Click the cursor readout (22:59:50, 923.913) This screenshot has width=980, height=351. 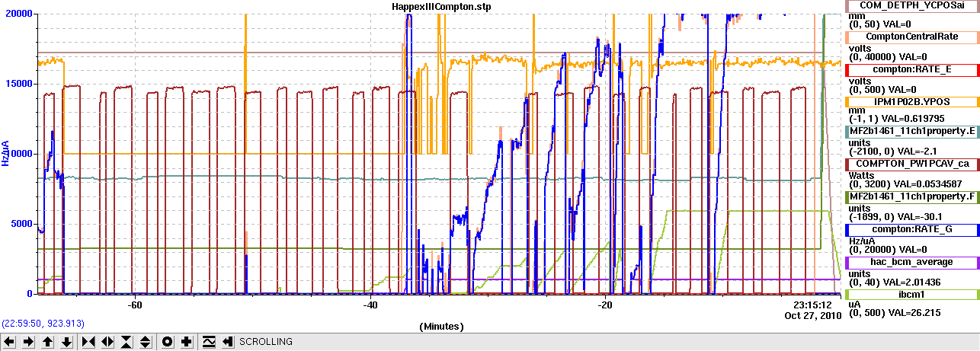pyautogui.click(x=43, y=323)
